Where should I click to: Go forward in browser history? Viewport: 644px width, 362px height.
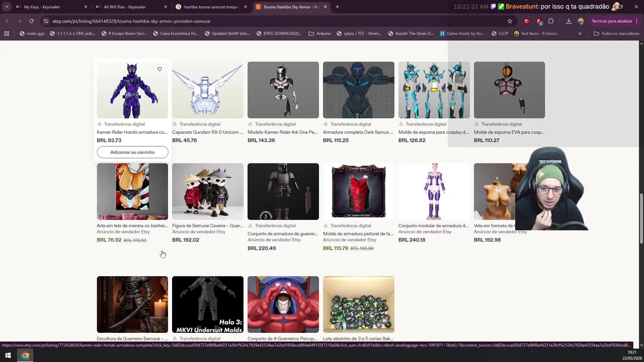[19, 21]
